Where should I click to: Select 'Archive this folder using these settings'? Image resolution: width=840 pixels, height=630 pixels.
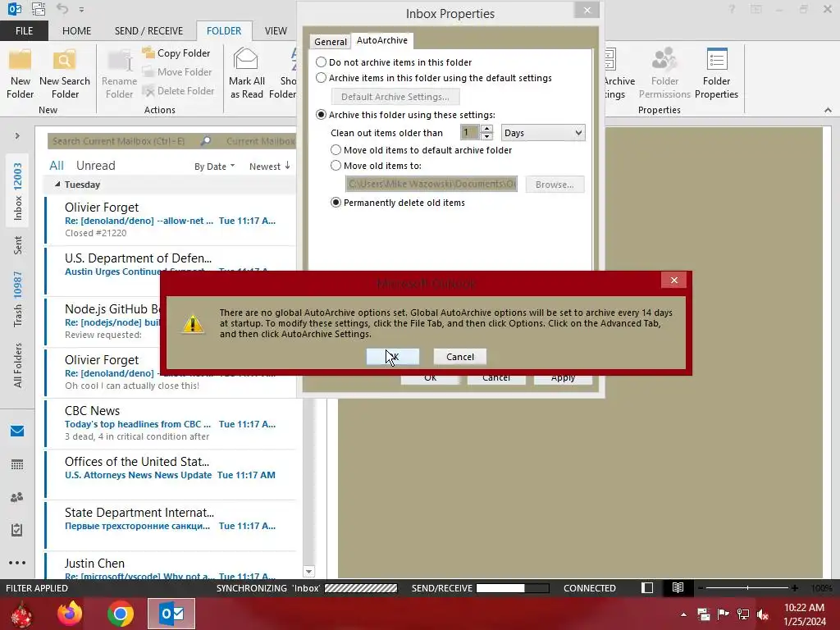pyautogui.click(x=321, y=115)
